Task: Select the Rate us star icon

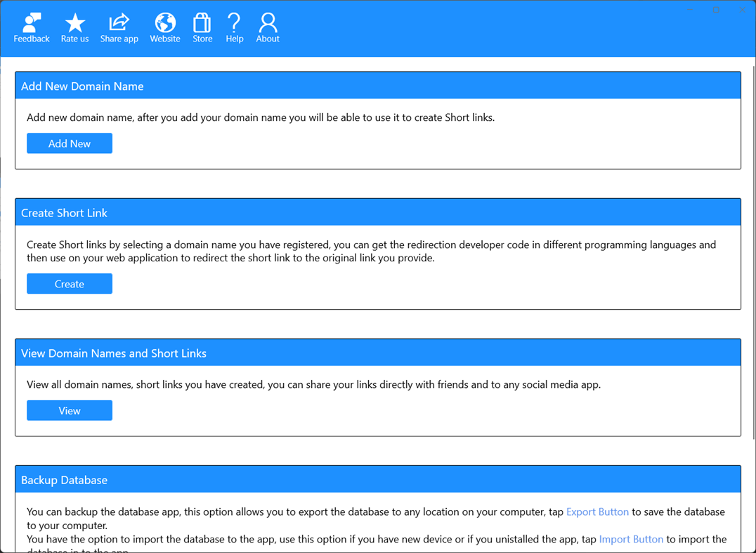Action: [74, 27]
